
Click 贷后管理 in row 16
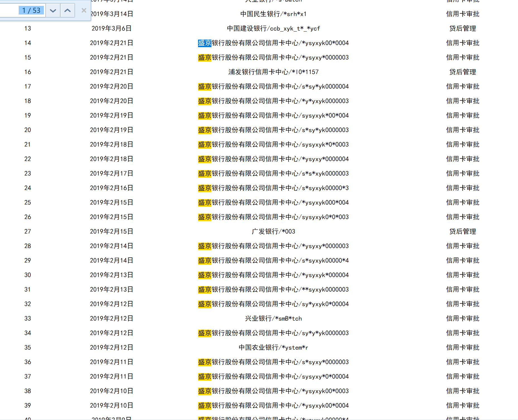(463, 72)
